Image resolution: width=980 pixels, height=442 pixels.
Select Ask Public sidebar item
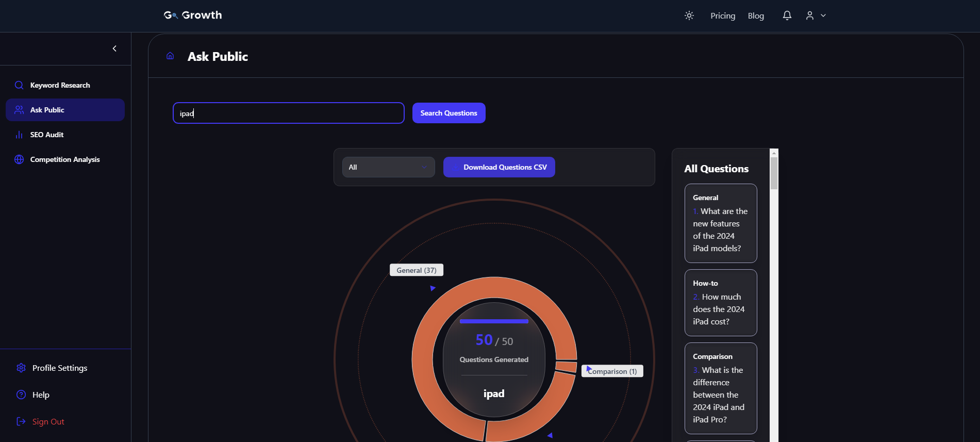(65, 110)
